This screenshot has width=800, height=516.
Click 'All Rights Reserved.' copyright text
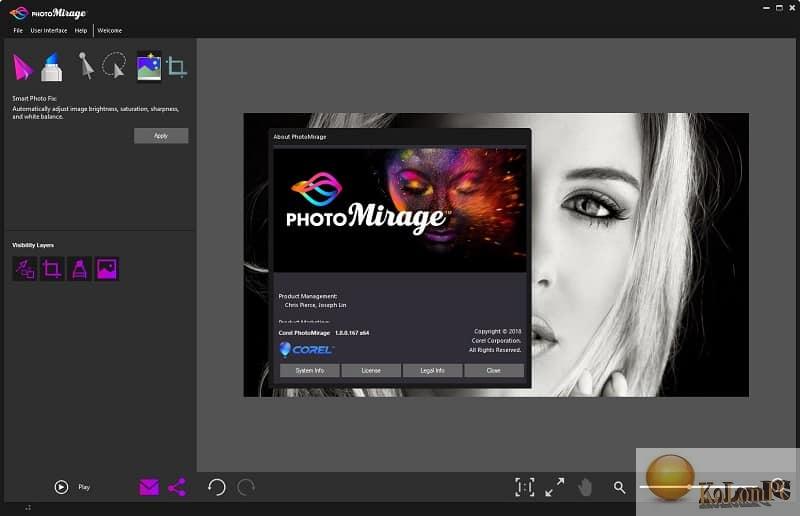point(495,350)
